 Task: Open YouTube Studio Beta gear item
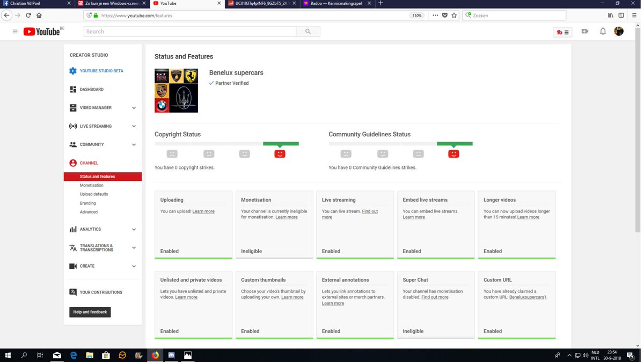click(x=97, y=71)
